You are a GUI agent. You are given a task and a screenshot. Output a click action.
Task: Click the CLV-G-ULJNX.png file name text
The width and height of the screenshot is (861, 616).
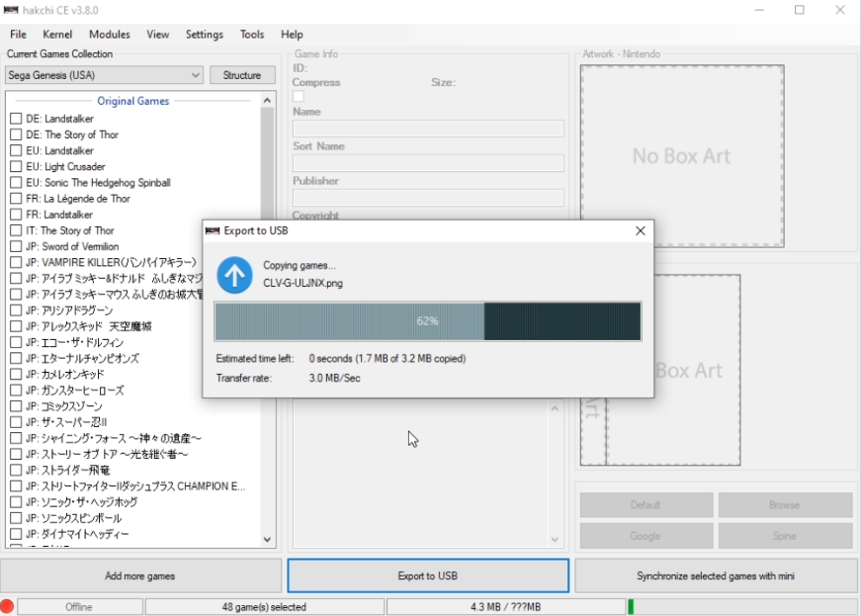click(302, 284)
